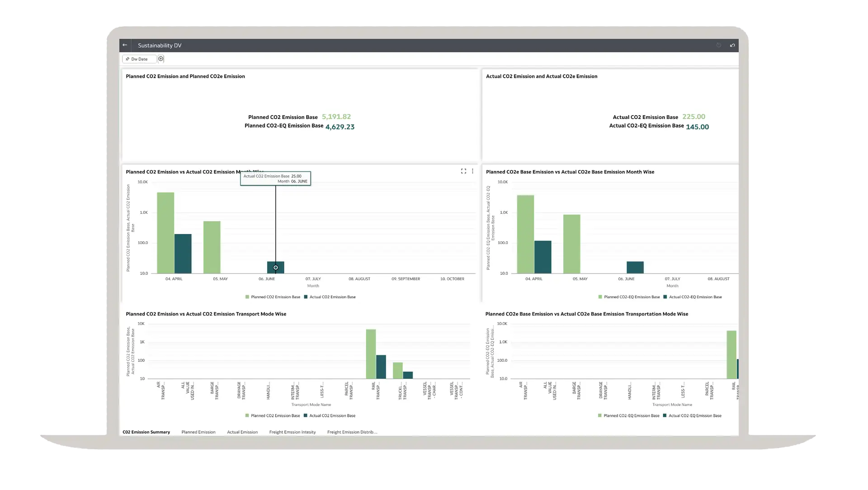This screenshot has height=490, width=868.
Task: Add a filter with the plus icon
Action: [x=161, y=59]
